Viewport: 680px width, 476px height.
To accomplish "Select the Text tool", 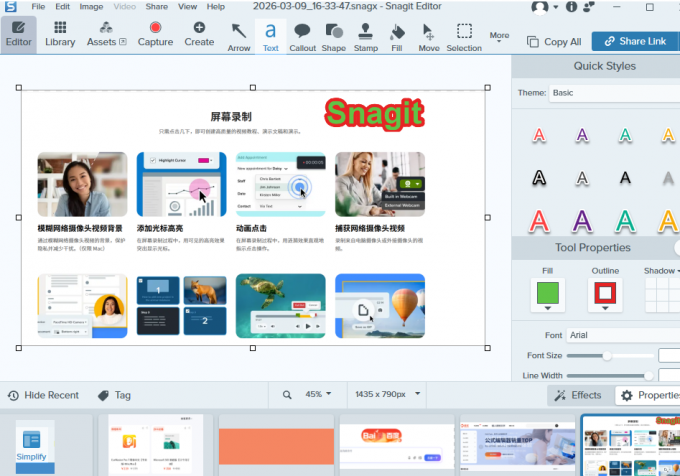I will click(271, 37).
